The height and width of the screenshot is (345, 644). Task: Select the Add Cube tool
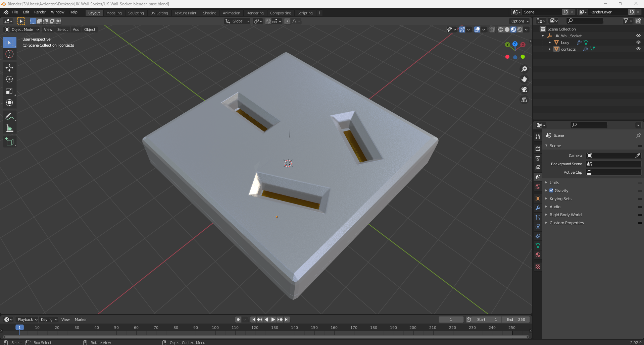click(9, 142)
